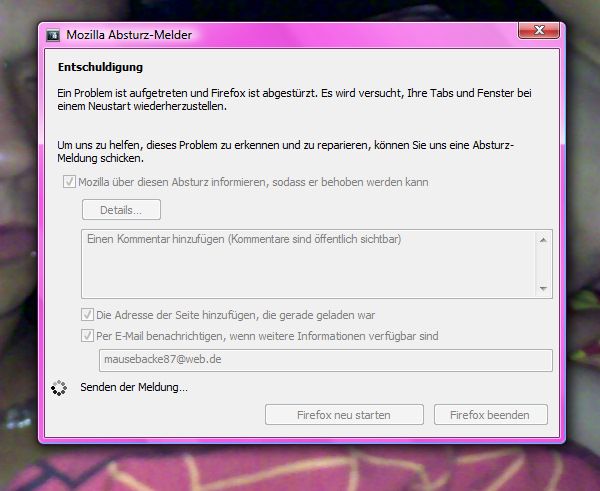Click the Mozilla crash reporter title bar icon
600x491 pixels.
(53, 35)
